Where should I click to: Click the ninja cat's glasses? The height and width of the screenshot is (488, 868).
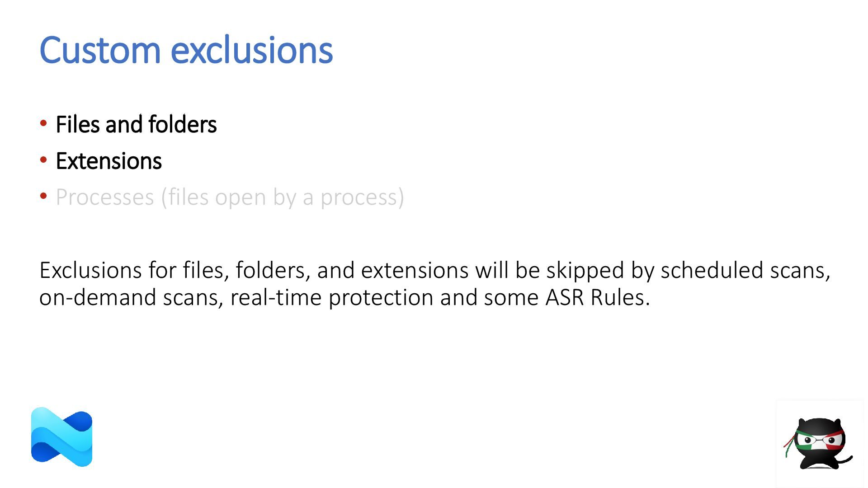click(819, 440)
